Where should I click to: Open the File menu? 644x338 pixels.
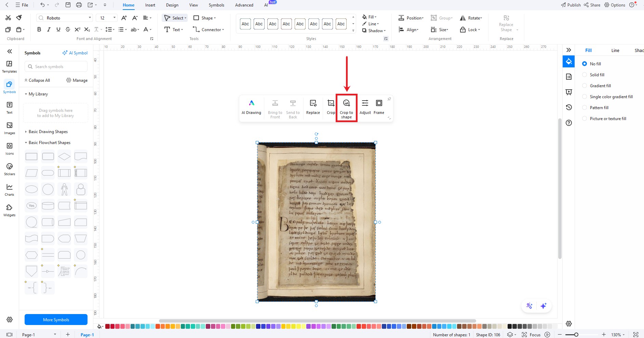(22, 5)
